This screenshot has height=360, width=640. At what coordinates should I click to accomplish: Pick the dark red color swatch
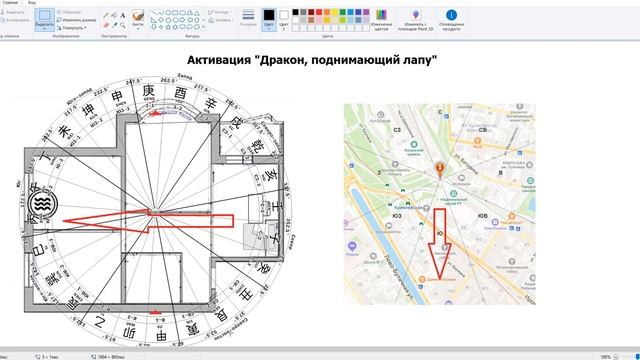click(311, 12)
